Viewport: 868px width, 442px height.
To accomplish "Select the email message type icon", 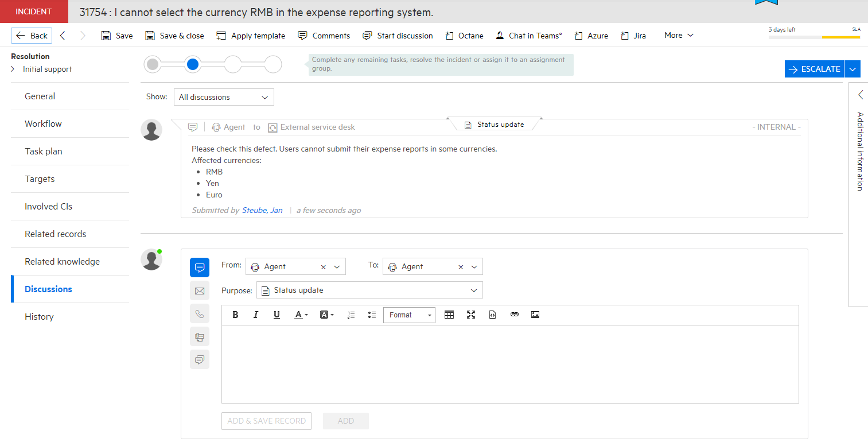I will click(x=200, y=291).
